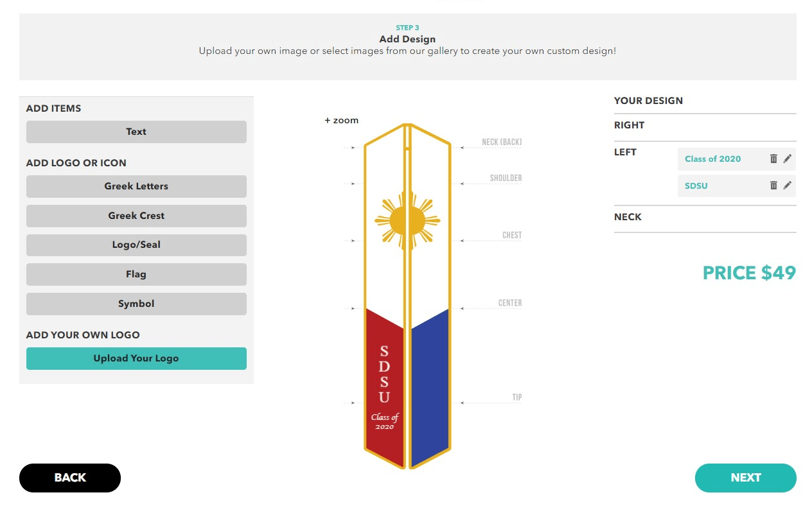Upload Your Logo from your computer
The height and width of the screenshot is (513, 812).
136,358
